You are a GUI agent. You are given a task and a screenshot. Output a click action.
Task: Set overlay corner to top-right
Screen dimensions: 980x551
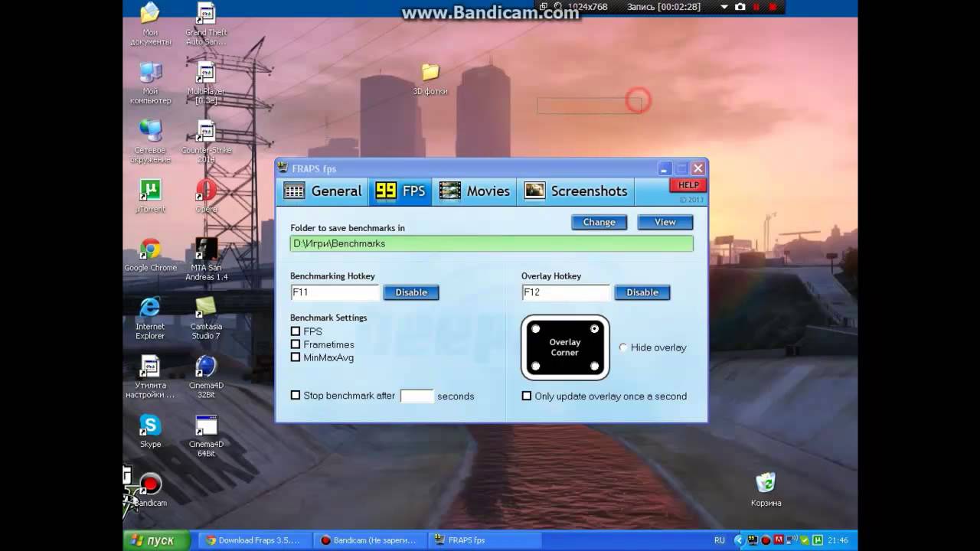point(595,329)
